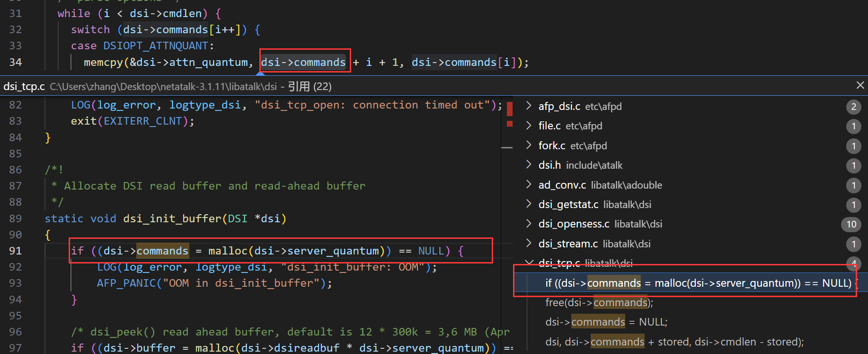
Task: Expand afp_dsi.c references group
Action: pyautogui.click(x=529, y=106)
